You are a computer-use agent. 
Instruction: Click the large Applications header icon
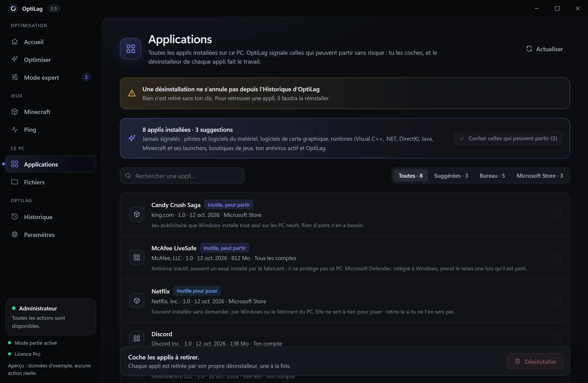pyautogui.click(x=131, y=48)
